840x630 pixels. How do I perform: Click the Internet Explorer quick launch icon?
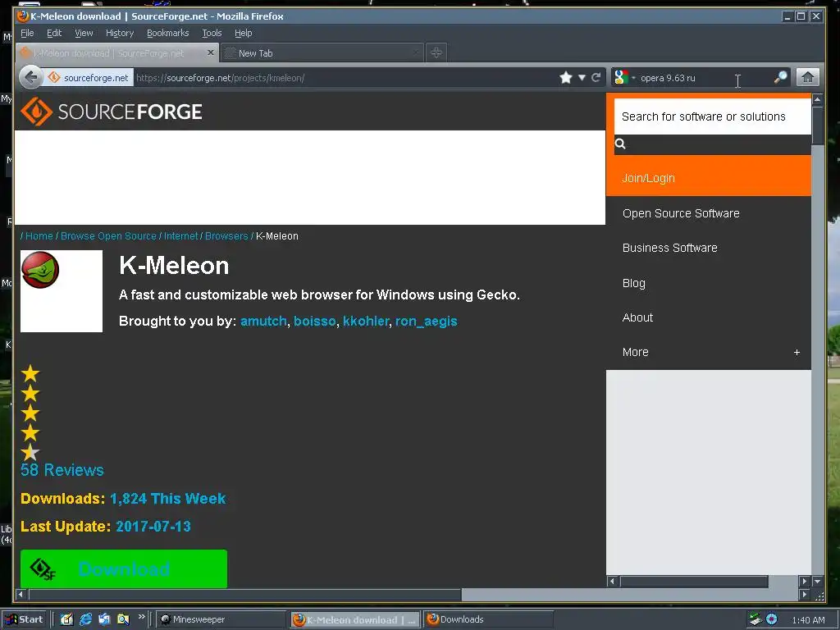[x=85, y=619]
